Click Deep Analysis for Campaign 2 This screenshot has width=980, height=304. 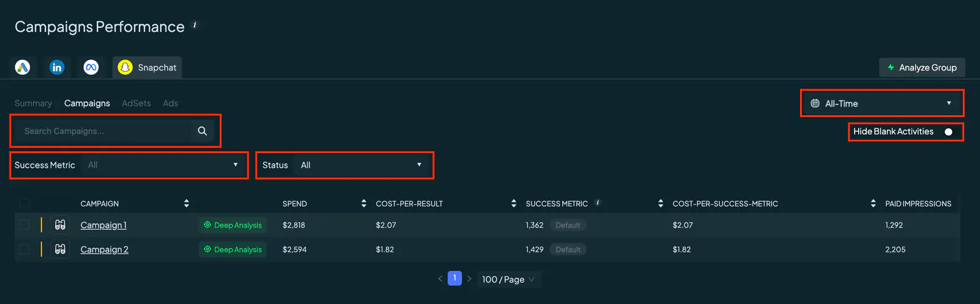pyautogui.click(x=233, y=249)
